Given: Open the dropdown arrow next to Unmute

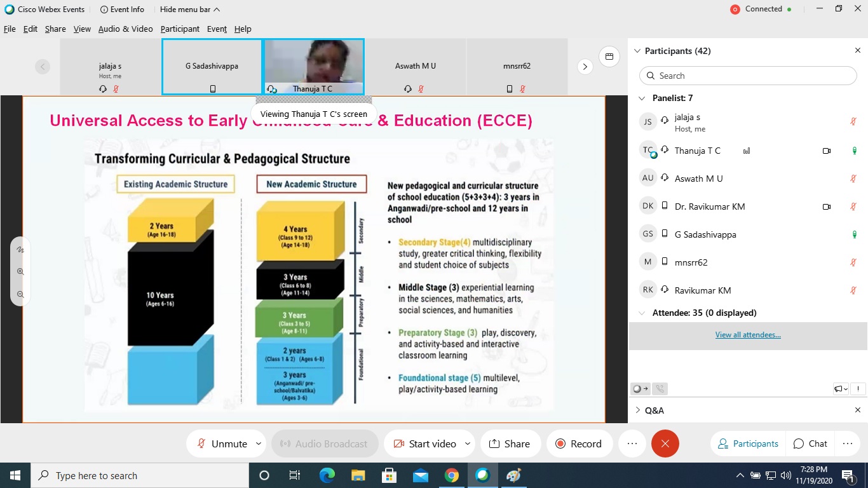Looking at the screenshot, I should click(259, 444).
